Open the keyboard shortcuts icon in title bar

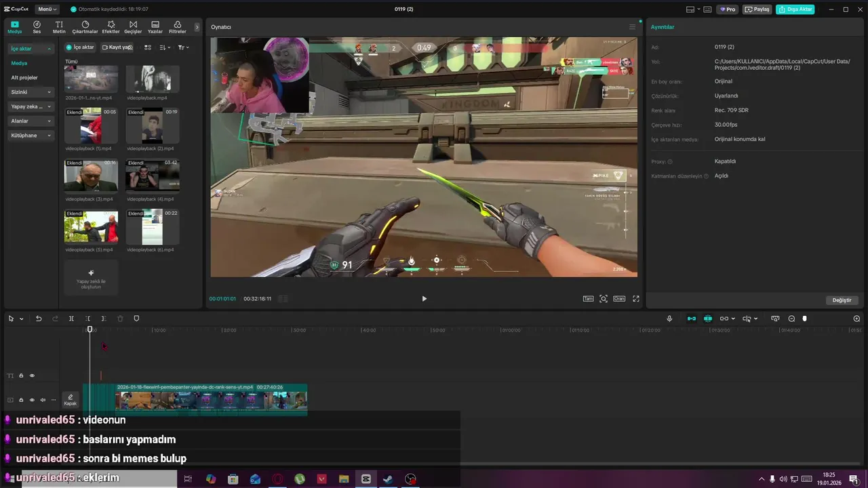point(707,9)
